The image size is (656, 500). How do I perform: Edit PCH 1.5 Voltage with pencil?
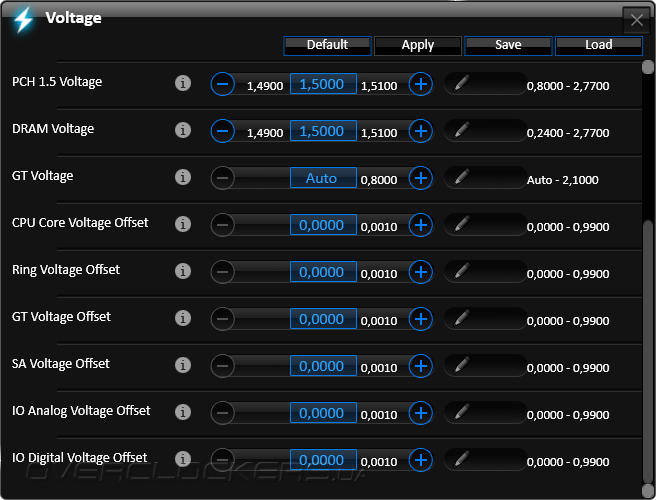pyautogui.click(x=462, y=83)
